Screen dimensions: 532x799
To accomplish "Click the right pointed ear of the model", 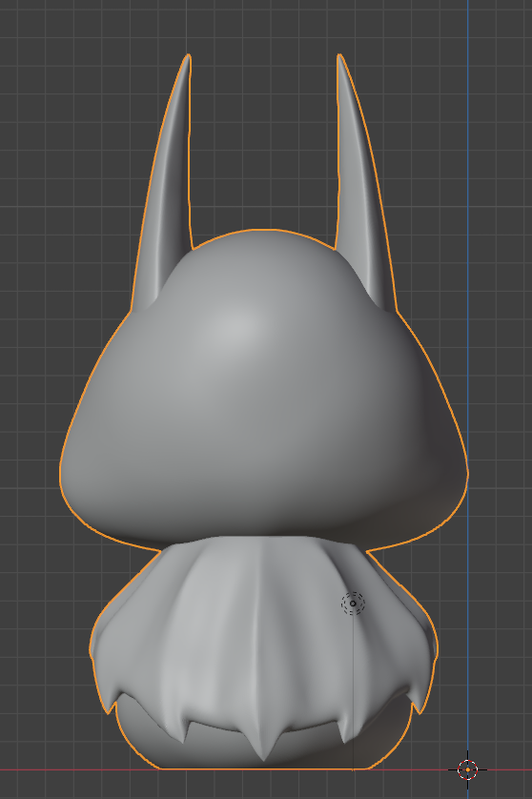I will click(x=363, y=183).
